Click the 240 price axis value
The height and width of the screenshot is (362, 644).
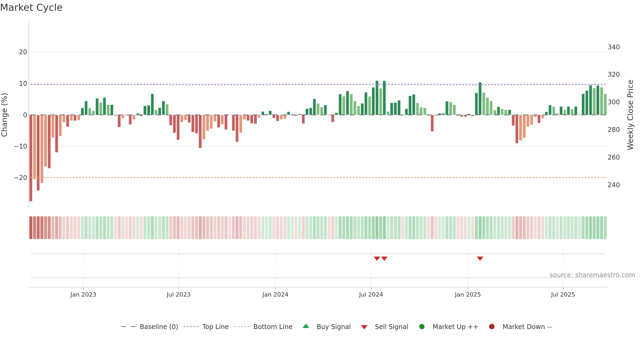[x=614, y=185]
